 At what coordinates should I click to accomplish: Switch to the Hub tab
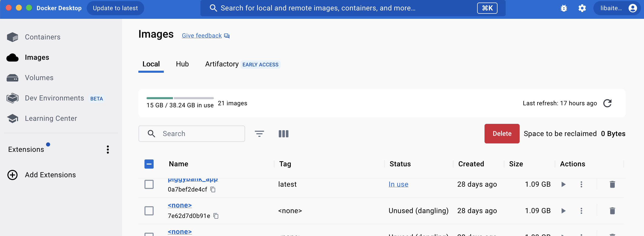(182, 64)
